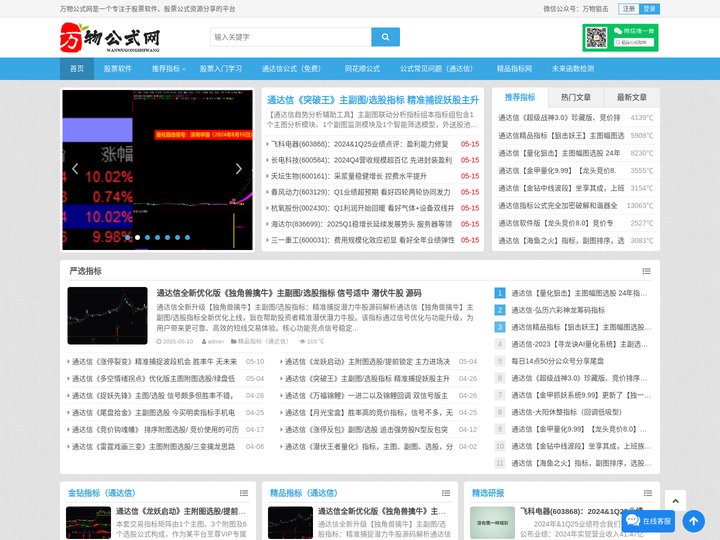720x540 pixels.
Task: Open 精选研报 section heading
Action: point(488,493)
